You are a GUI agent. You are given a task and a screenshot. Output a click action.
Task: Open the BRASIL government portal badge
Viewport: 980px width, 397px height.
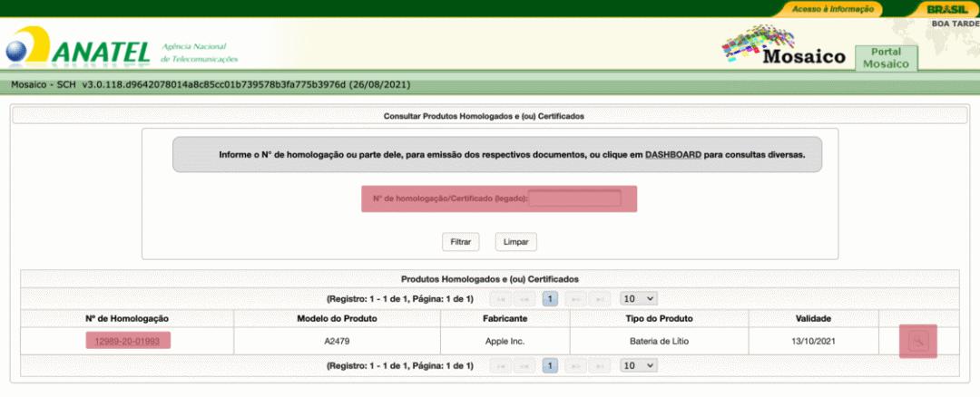pyautogui.click(x=948, y=9)
